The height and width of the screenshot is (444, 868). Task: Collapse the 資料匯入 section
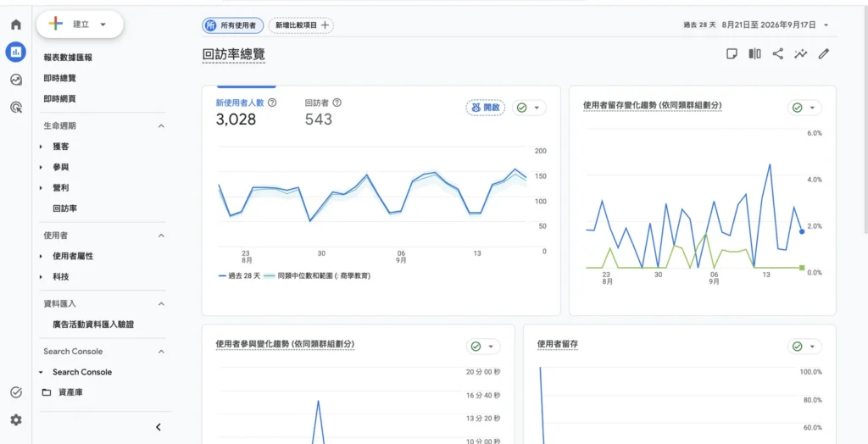click(161, 304)
